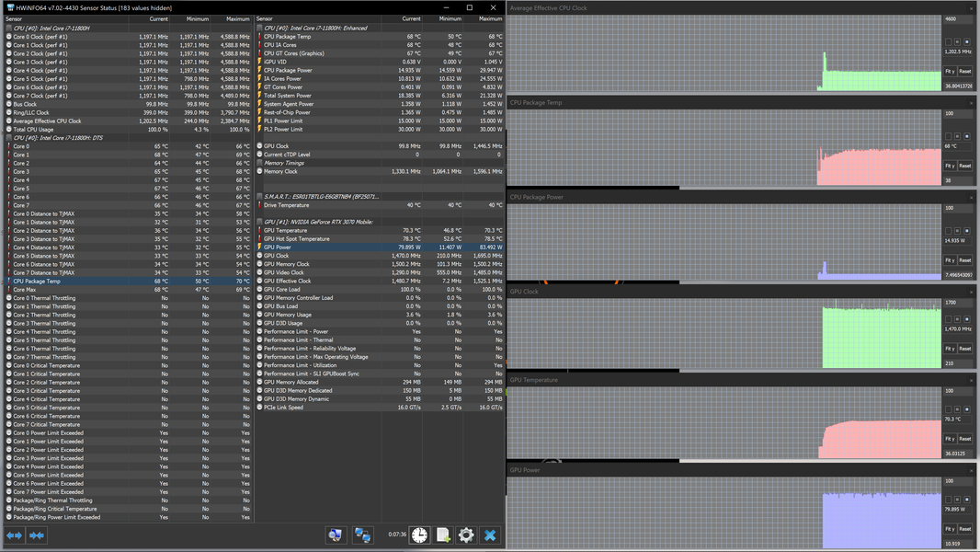
Task: Collapse the GPU [#1] NVIDIA GeForce RTX 3070 group
Action: tap(259, 222)
